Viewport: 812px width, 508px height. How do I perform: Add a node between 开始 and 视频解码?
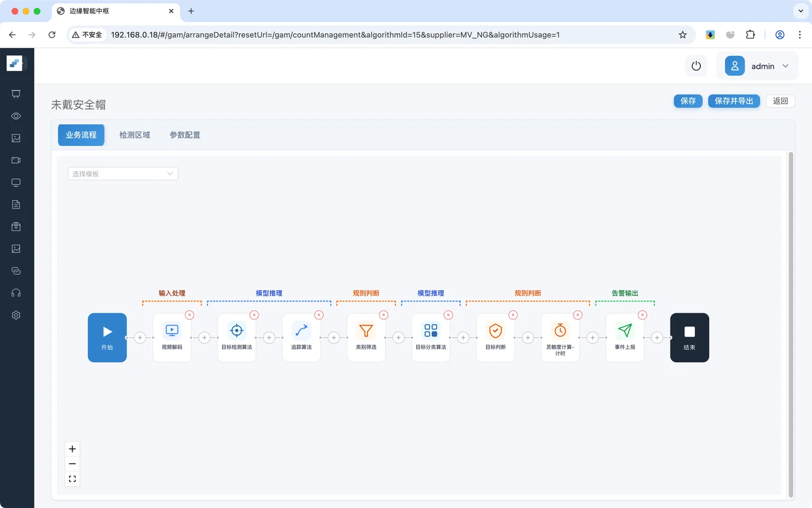pyautogui.click(x=140, y=338)
